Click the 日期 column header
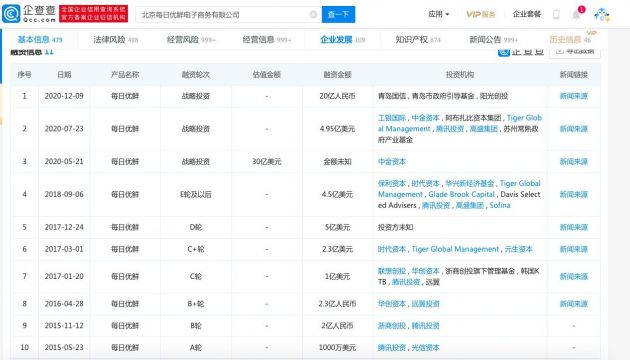The image size is (630, 360). (x=64, y=74)
